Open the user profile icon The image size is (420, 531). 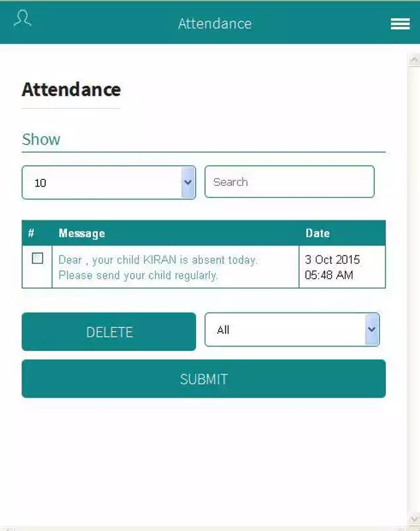(x=23, y=19)
